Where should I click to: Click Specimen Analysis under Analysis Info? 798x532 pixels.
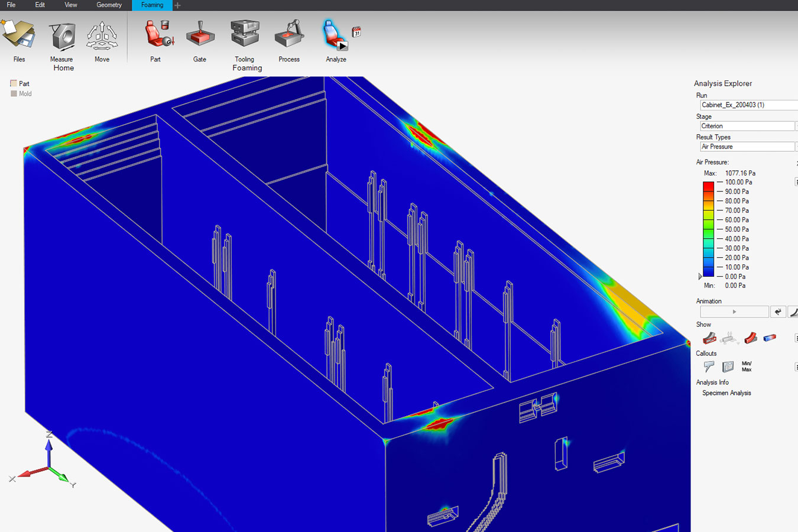(x=726, y=393)
